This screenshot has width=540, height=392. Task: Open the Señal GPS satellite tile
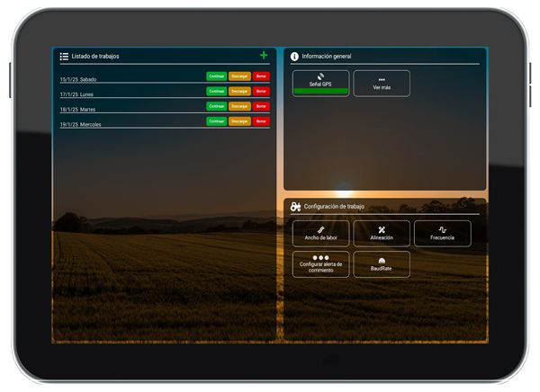tap(320, 81)
